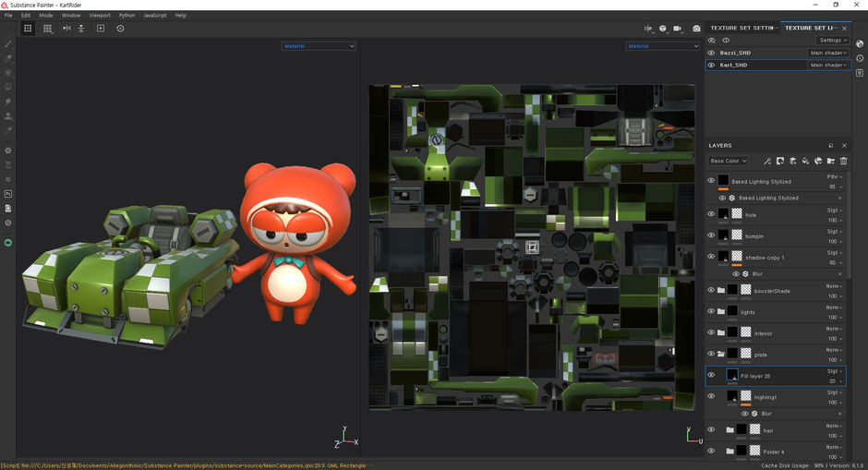The height and width of the screenshot is (470, 868).
Task: Hide the Bazzi_SHD texture set
Action: tap(711, 53)
